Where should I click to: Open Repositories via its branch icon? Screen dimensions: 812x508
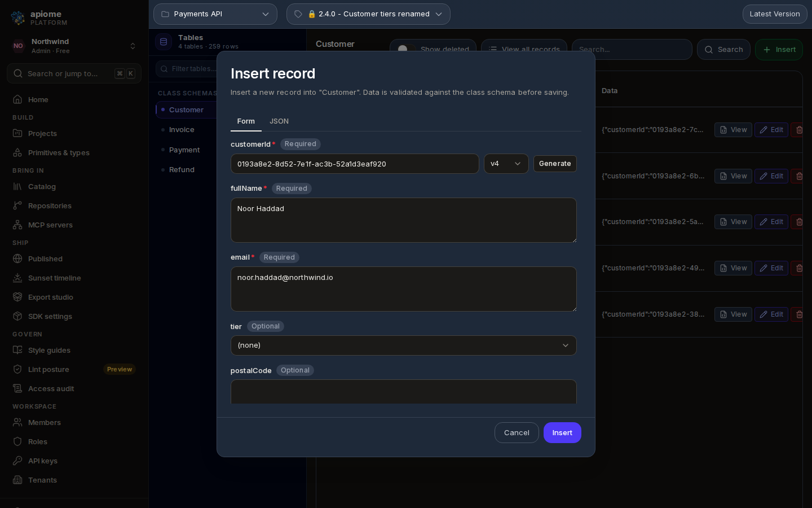[x=17, y=205]
